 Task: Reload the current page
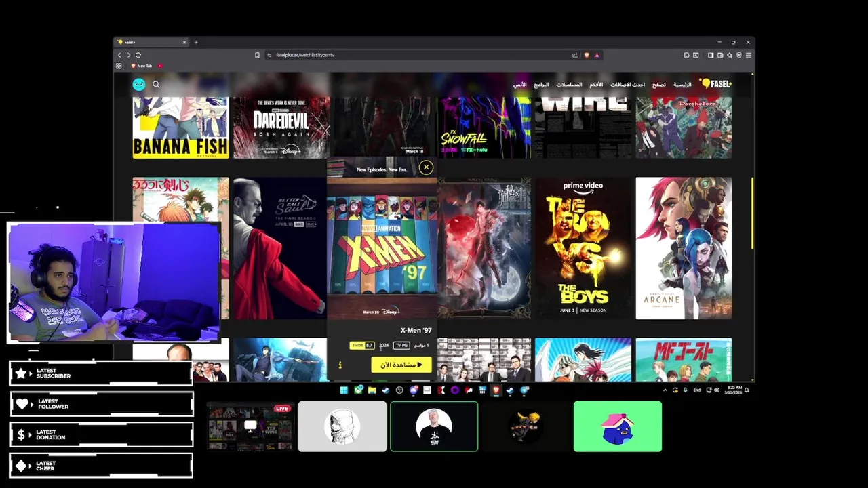pos(138,55)
